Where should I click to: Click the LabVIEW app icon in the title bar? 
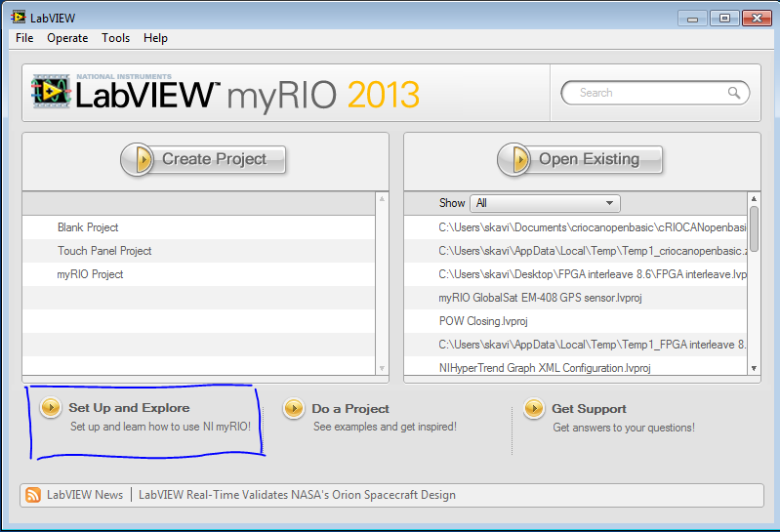pos(19,18)
